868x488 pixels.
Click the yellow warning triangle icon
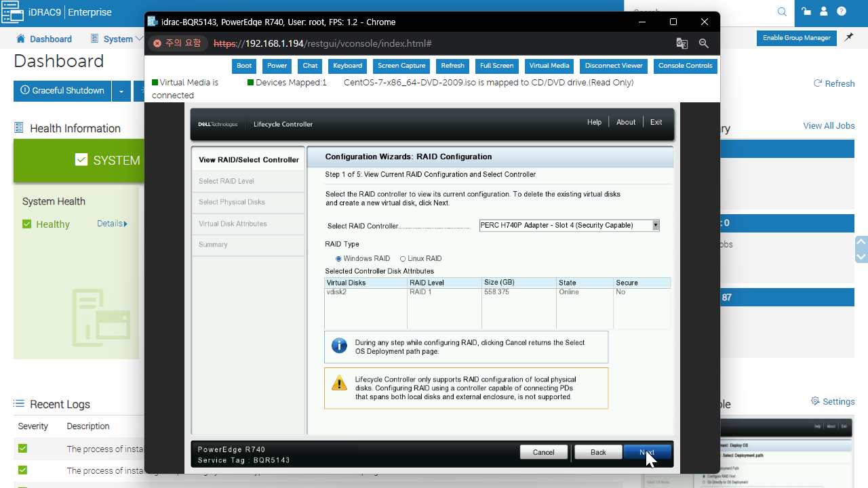tap(339, 383)
